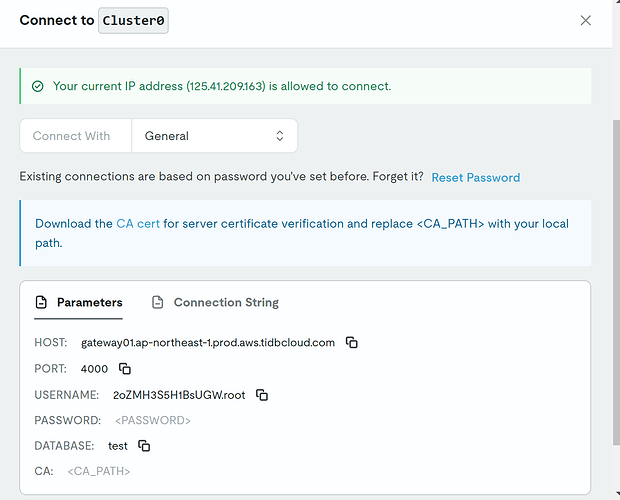The height and width of the screenshot is (500, 620).
Task: Close the Connect to Cluster0 dialog
Action: click(x=586, y=20)
